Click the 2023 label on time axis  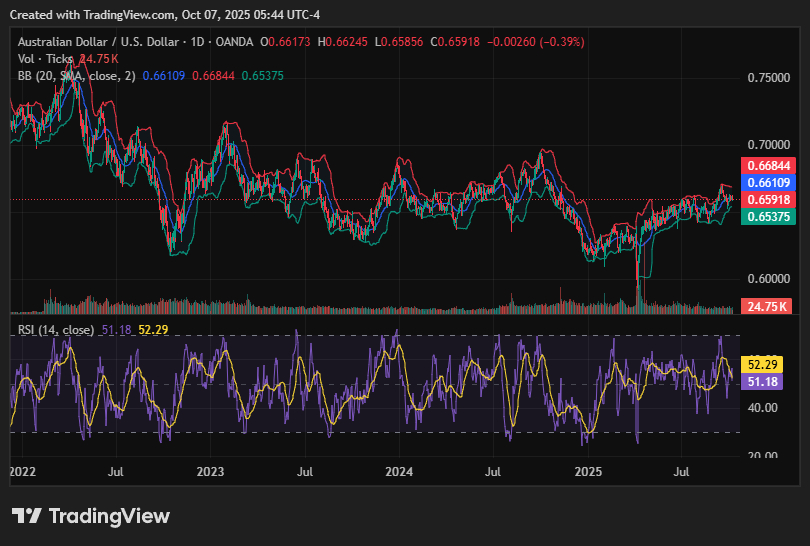[210, 470]
